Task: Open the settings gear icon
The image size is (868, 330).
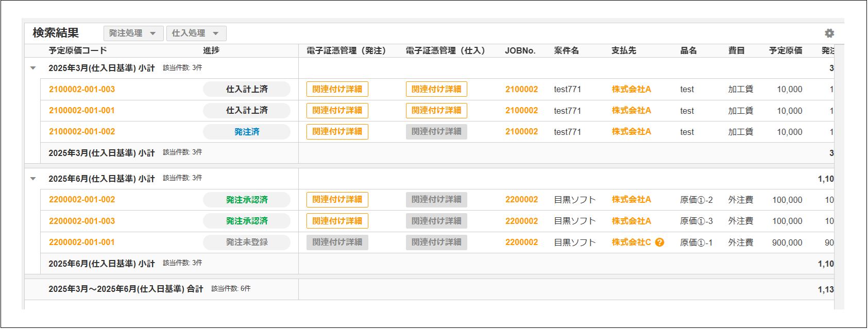Action: (829, 33)
